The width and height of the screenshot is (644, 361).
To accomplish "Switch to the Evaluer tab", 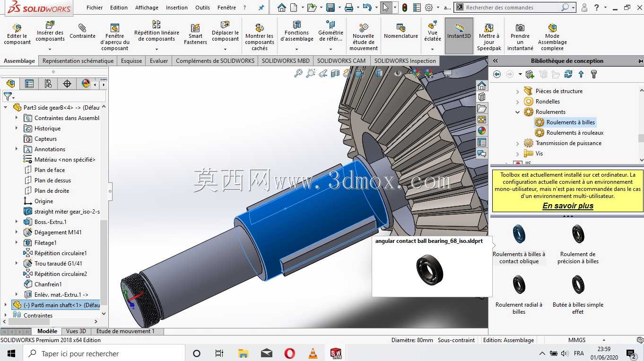I will (159, 60).
